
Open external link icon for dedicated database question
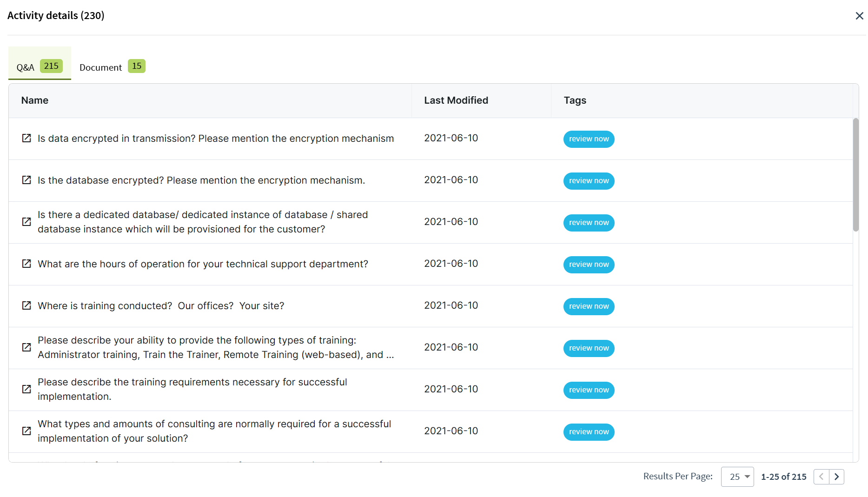[x=27, y=222]
